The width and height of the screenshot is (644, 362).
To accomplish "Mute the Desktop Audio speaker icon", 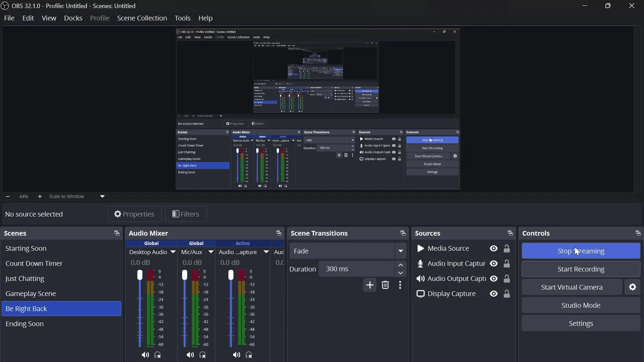I will (x=145, y=355).
